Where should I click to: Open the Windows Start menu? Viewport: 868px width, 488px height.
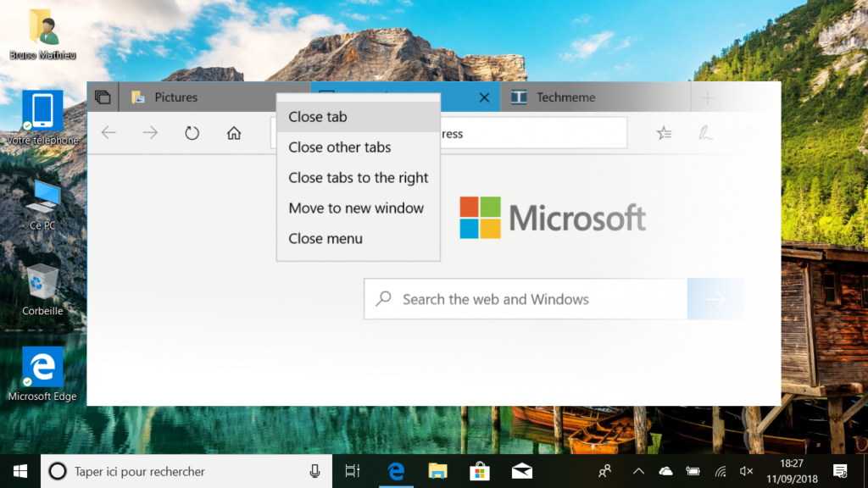coord(20,471)
